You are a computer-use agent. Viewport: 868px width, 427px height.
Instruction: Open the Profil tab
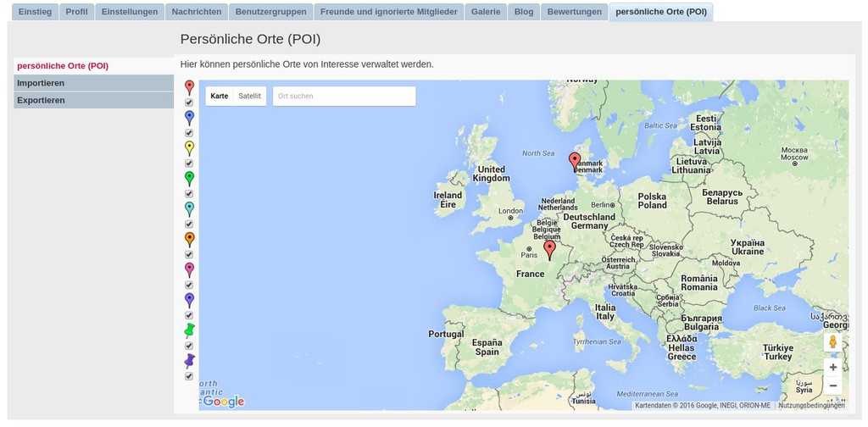point(77,12)
